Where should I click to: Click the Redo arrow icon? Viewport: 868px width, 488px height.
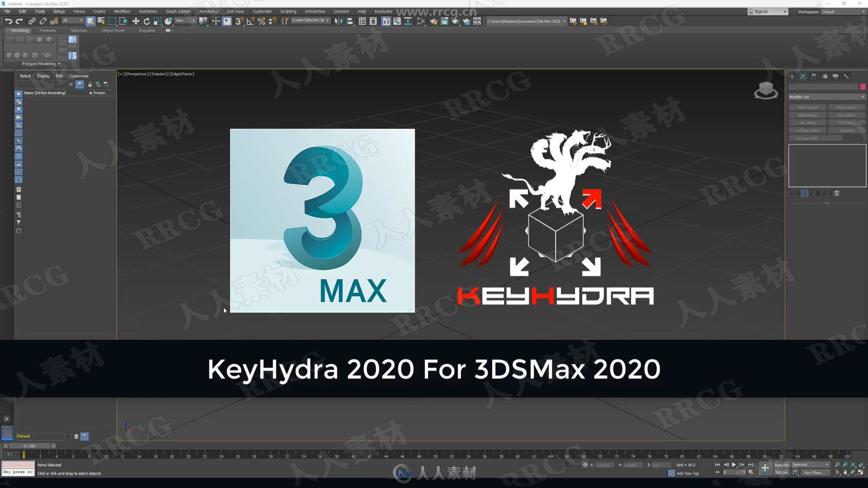19,21
